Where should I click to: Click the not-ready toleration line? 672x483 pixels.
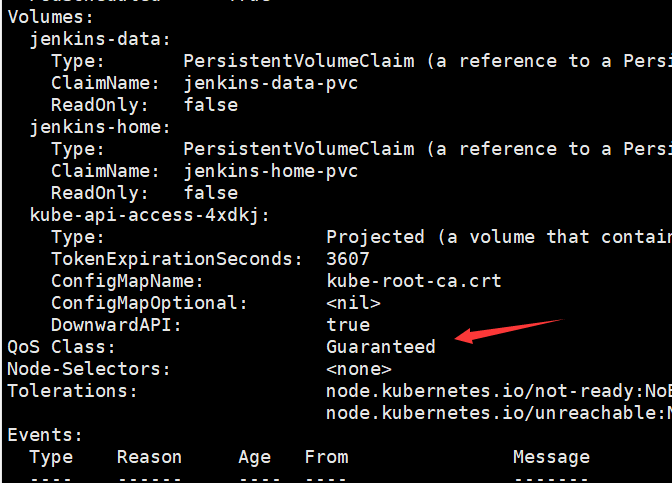pos(498,391)
